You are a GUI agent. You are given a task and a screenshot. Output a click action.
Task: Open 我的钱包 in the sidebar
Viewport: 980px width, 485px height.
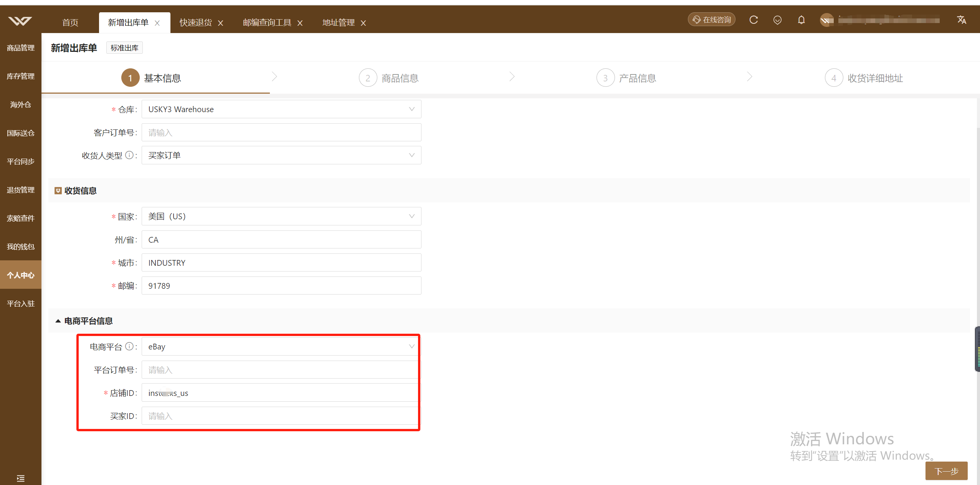(x=21, y=247)
